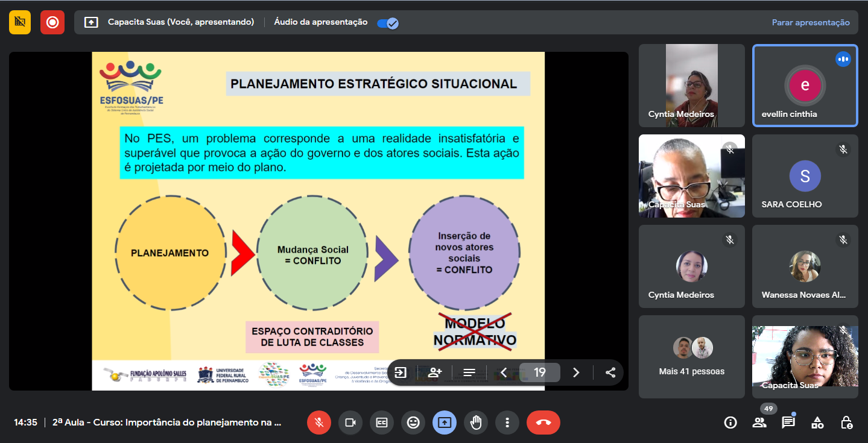
Task: Click Parar apresentação link
Action: click(810, 22)
